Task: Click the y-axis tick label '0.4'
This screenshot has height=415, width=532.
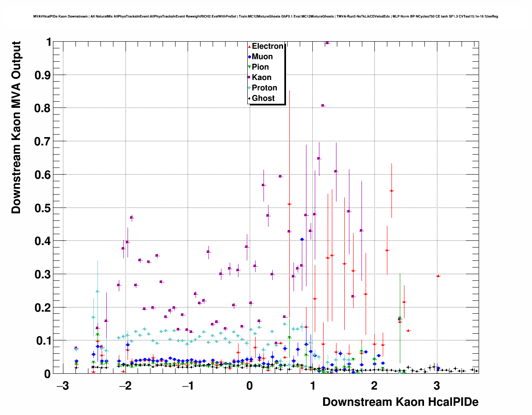Action: coord(43,241)
